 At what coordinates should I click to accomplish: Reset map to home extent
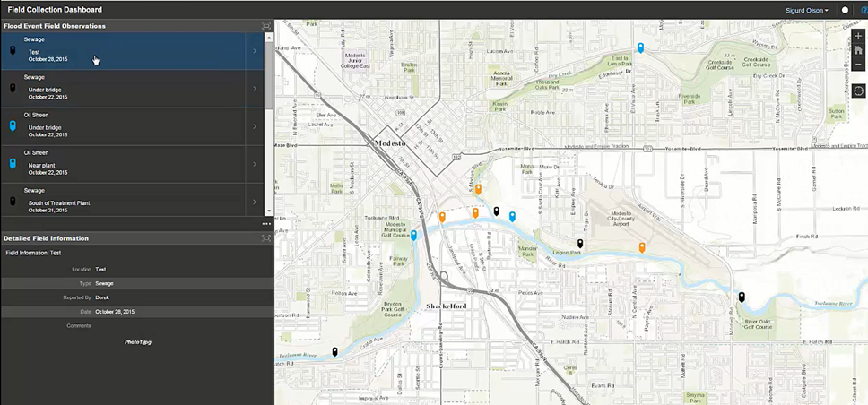(859, 50)
